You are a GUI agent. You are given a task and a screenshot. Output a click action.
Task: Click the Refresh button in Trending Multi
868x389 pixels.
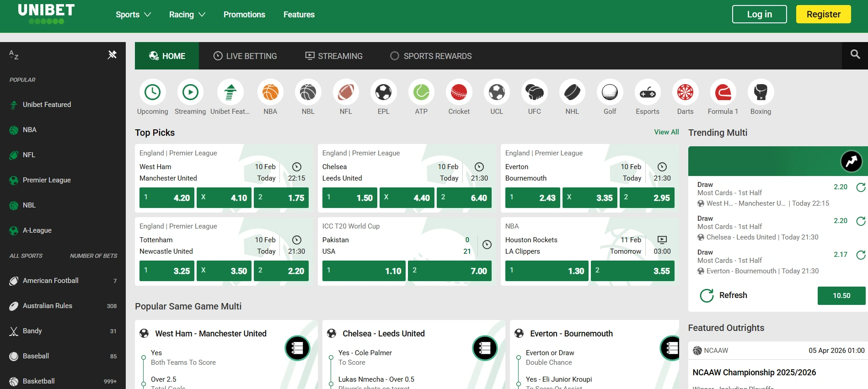coord(723,295)
